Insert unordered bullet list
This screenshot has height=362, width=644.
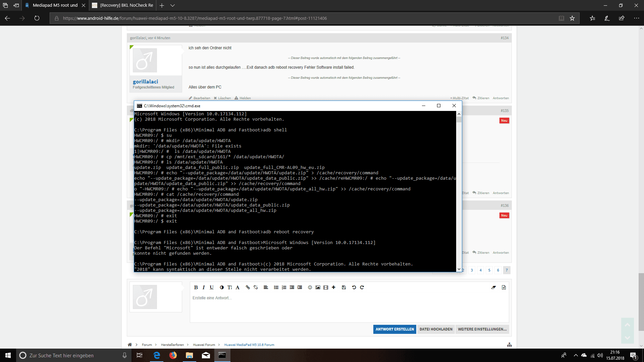point(276,287)
